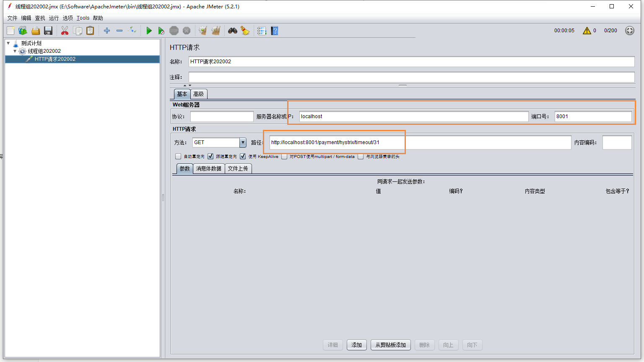Click the 向下 button
Viewport: 644px width, 362px height.
click(473, 345)
